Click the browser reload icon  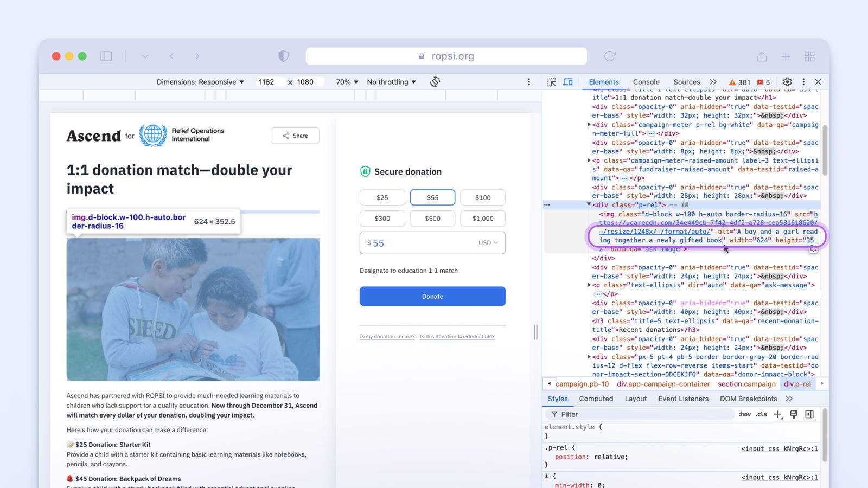610,56
